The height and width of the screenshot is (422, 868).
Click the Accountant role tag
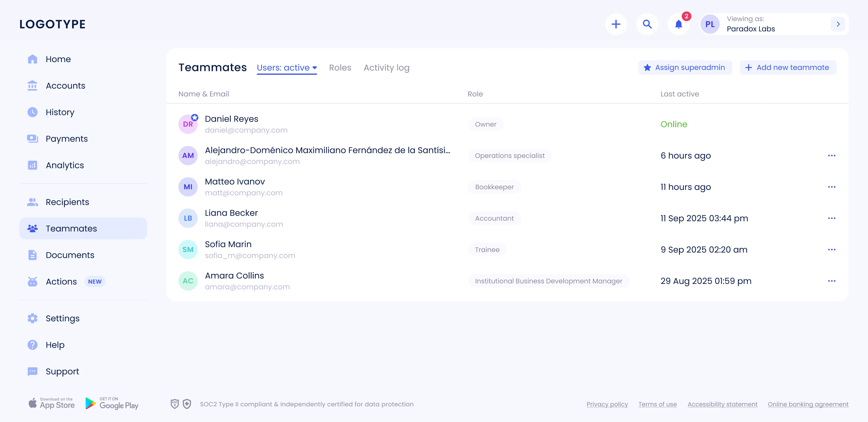click(494, 218)
